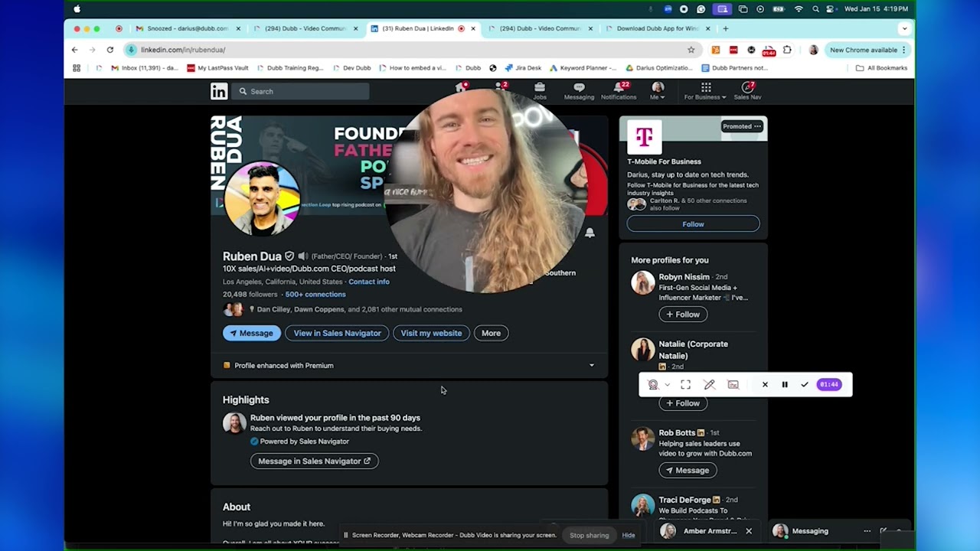
Task: Open the Me account dropdown
Action: click(658, 91)
